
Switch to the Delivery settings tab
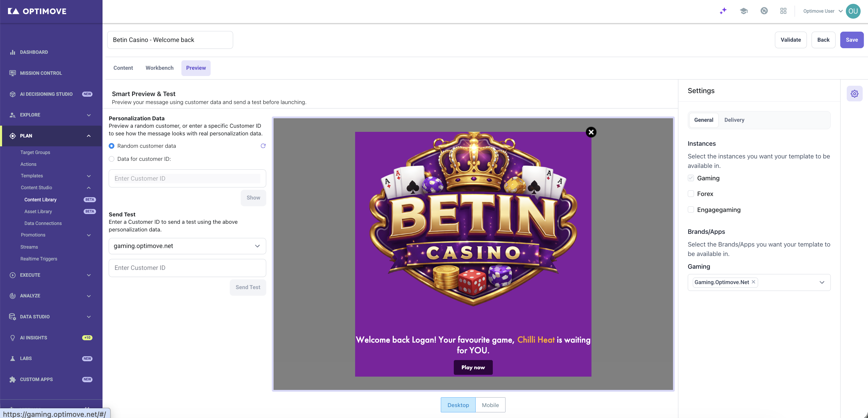[x=734, y=120]
